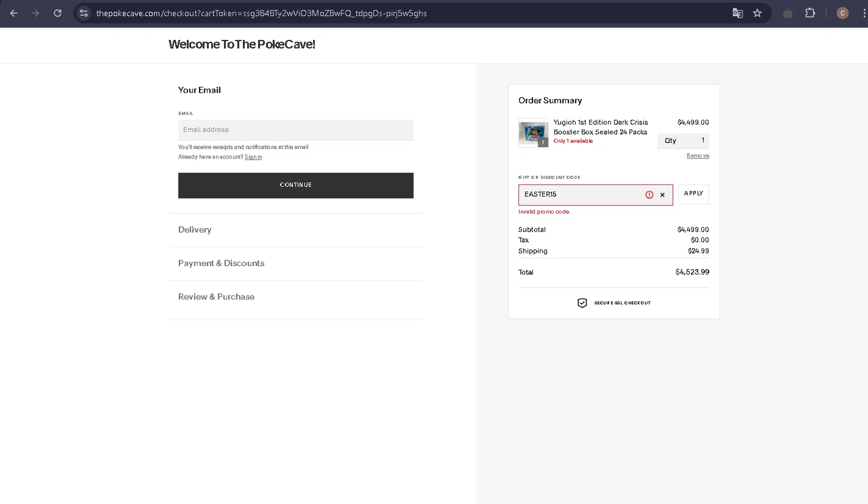Expand the Delivery section
868x504 pixels.
pos(194,230)
